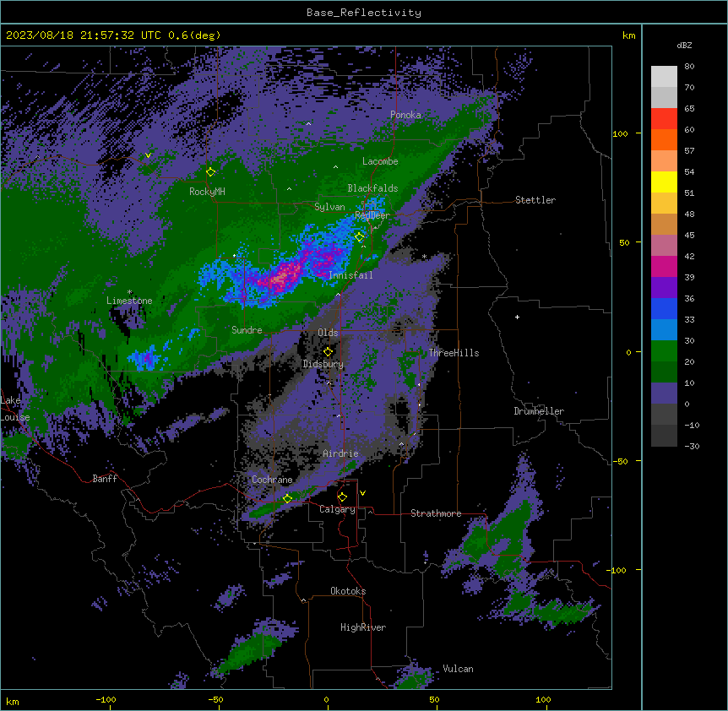This screenshot has width=728, height=711.
Task: Pick the blue 33-36 dBZ legend swatch
Action: (664, 309)
